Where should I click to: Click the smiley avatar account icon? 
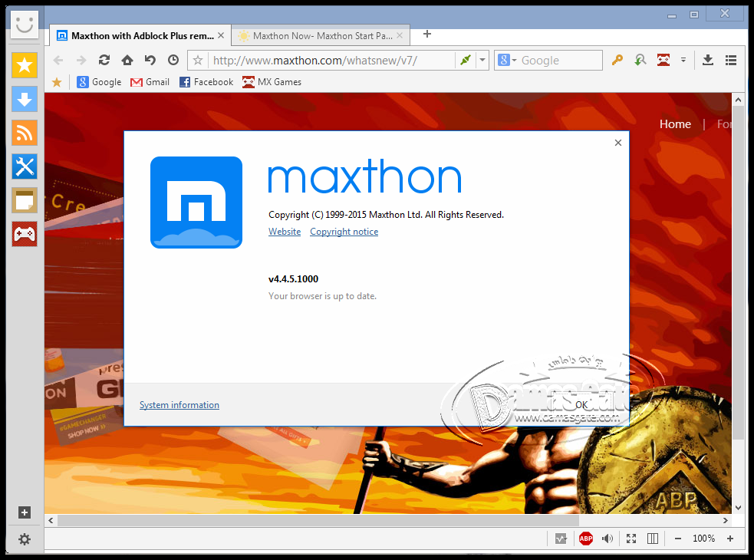pyautogui.click(x=25, y=24)
